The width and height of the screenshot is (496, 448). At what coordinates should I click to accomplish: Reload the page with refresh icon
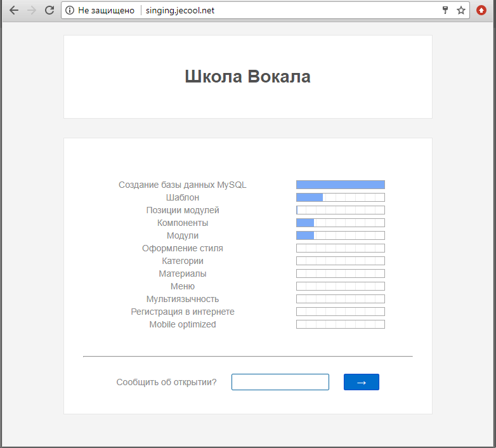(49, 10)
